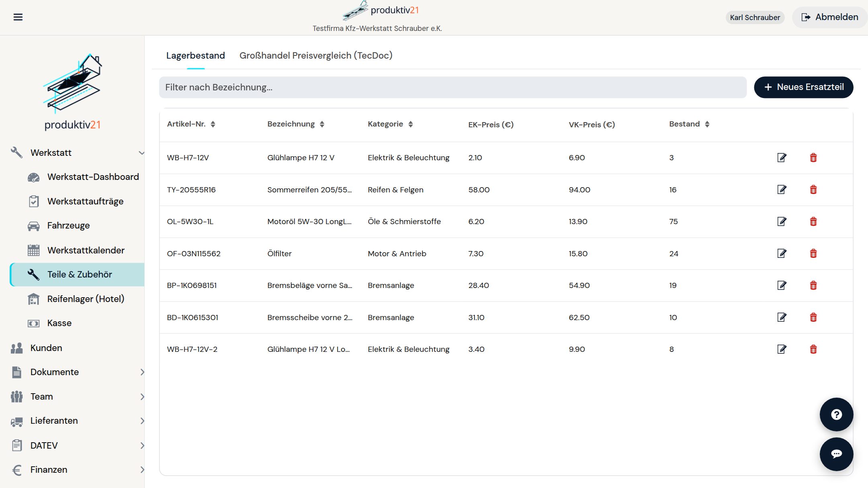Screen dimensions: 868x488
Task: Open the help question-mark button
Action: click(836, 414)
